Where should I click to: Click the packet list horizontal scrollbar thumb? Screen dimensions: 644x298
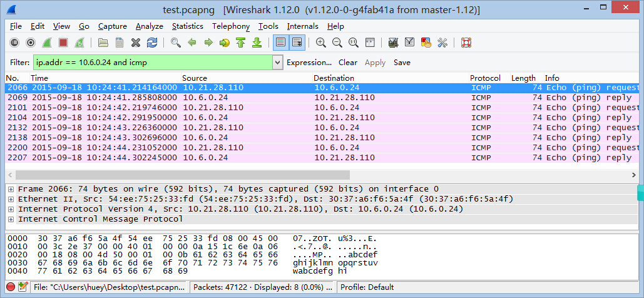(x=182, y=175)
